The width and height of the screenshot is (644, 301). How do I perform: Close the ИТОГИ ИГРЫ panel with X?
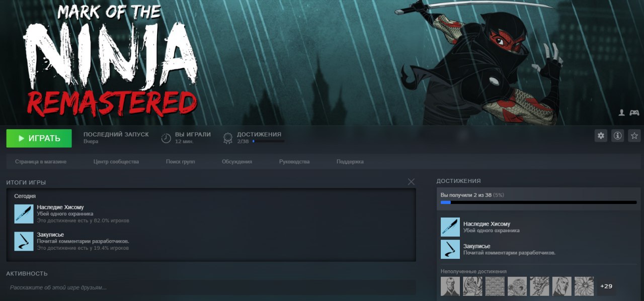click(x=411, y=182)
